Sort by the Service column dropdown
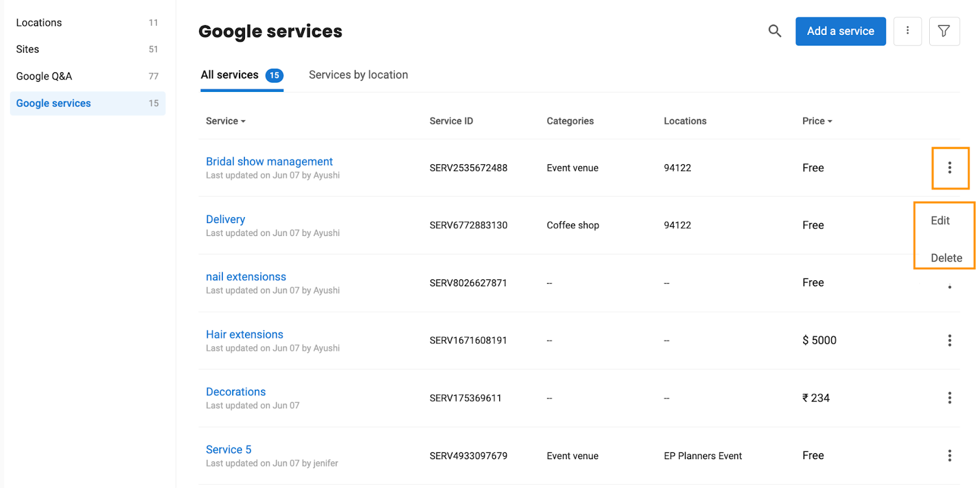Viewport: 980px width, 488px height. tap(225, 121)
